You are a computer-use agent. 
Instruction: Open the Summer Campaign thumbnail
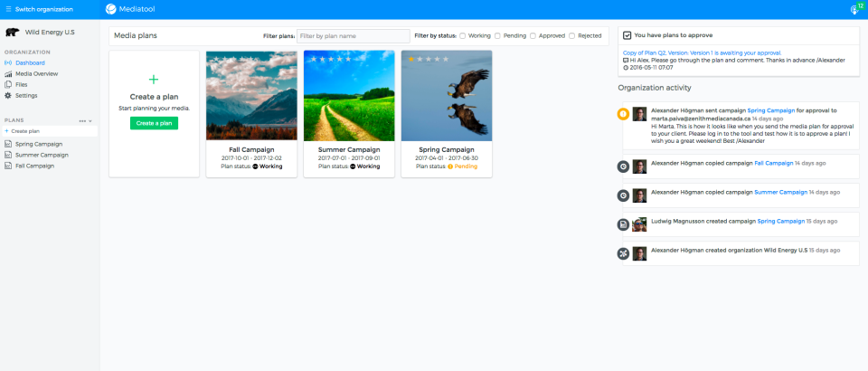(349, 95)
